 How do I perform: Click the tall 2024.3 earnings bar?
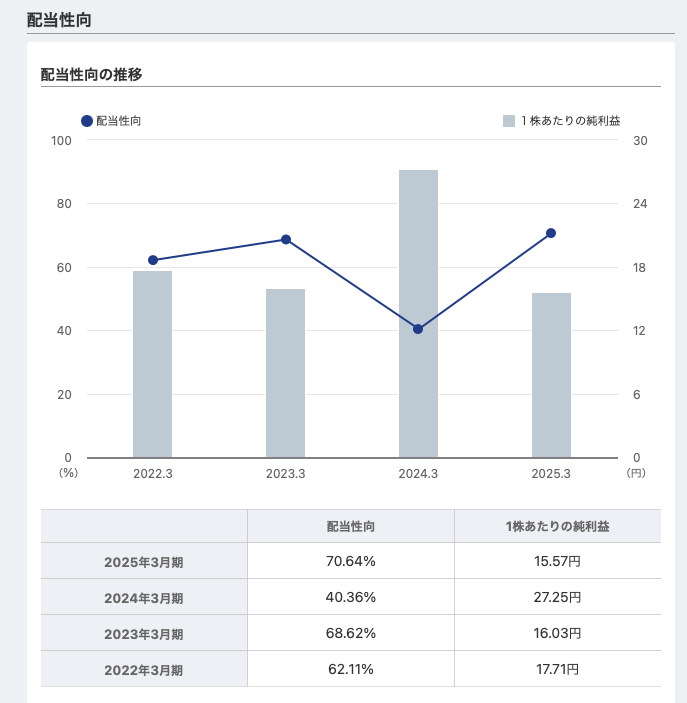pyautogui.click(x=418, y=314)
